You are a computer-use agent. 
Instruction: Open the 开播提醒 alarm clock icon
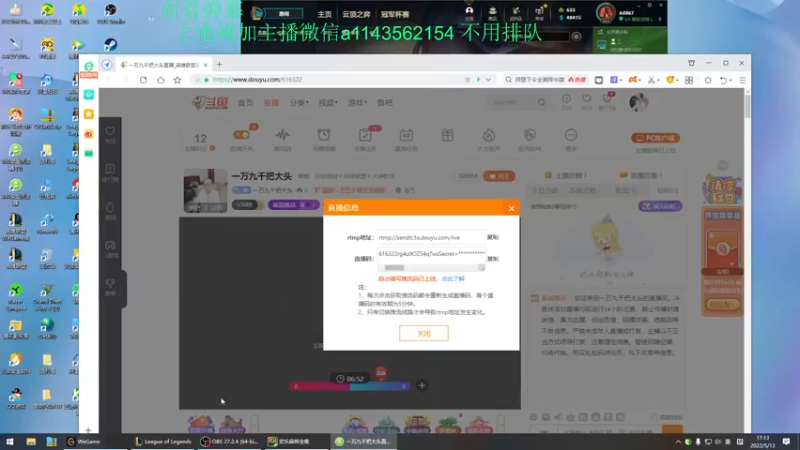pyautogui.click(x=323, y=135)
